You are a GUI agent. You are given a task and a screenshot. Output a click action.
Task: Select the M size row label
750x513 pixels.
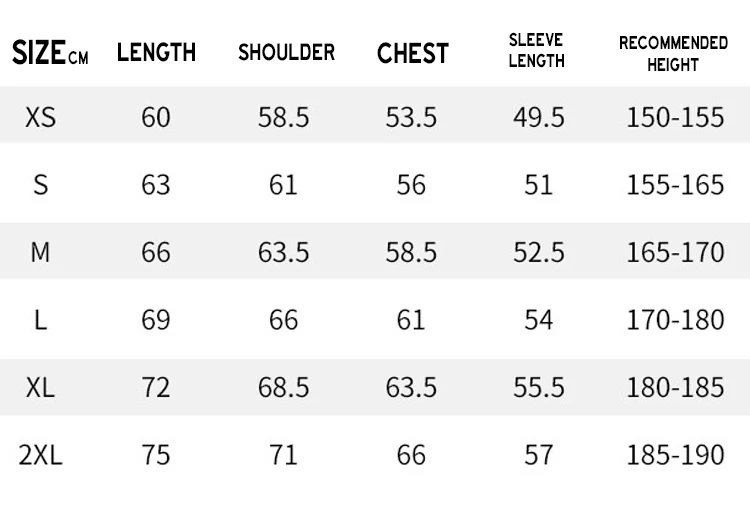[x=40, y=252]
